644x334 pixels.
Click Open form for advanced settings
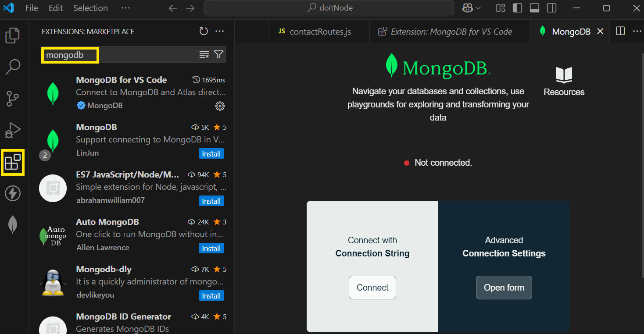(504, 288)
